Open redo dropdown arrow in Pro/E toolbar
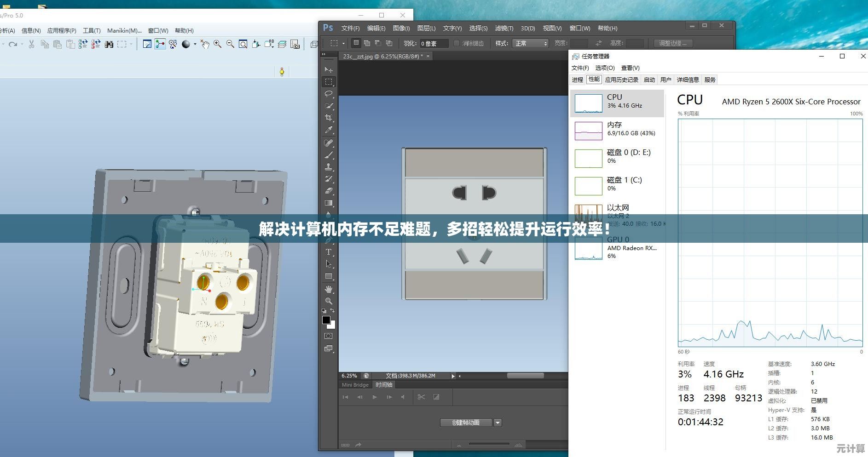Screen dimensions: 868x457 [x=22, y=44]
